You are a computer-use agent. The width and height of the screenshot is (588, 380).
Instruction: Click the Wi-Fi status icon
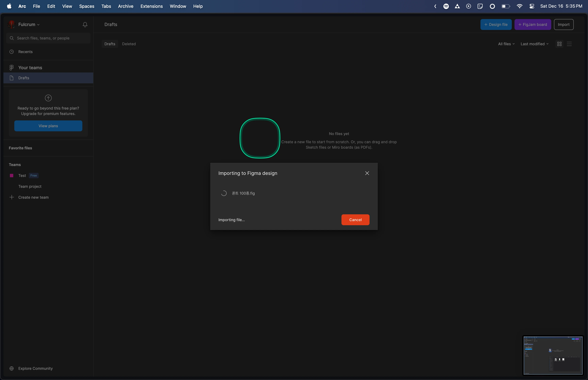[519, 6]
